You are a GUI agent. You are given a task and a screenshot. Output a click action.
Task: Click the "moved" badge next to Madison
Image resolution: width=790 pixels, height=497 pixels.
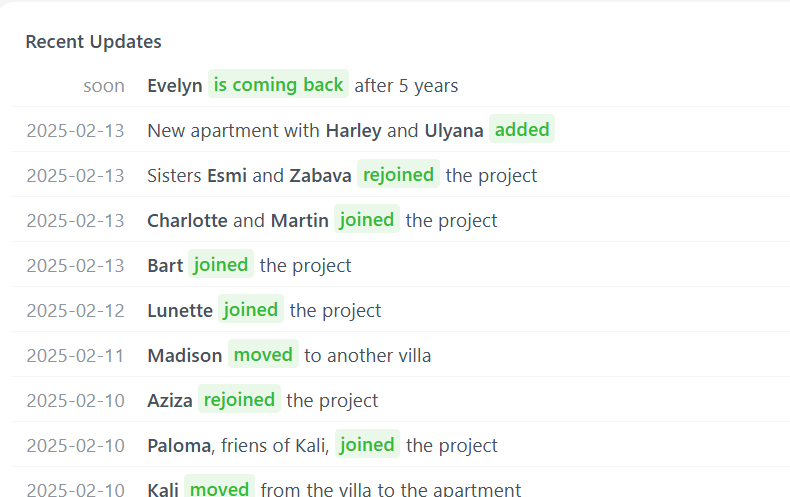tap(263, 354)
